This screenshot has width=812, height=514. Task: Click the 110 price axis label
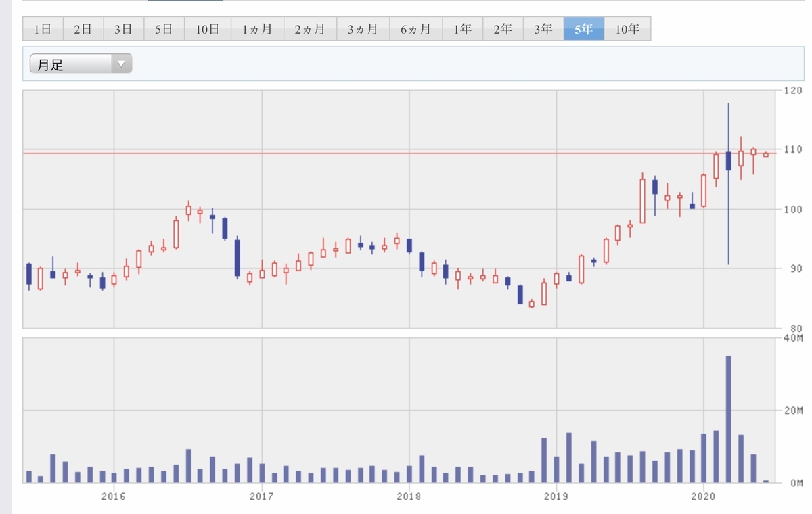pyautogui.click(x=794, y=149)
